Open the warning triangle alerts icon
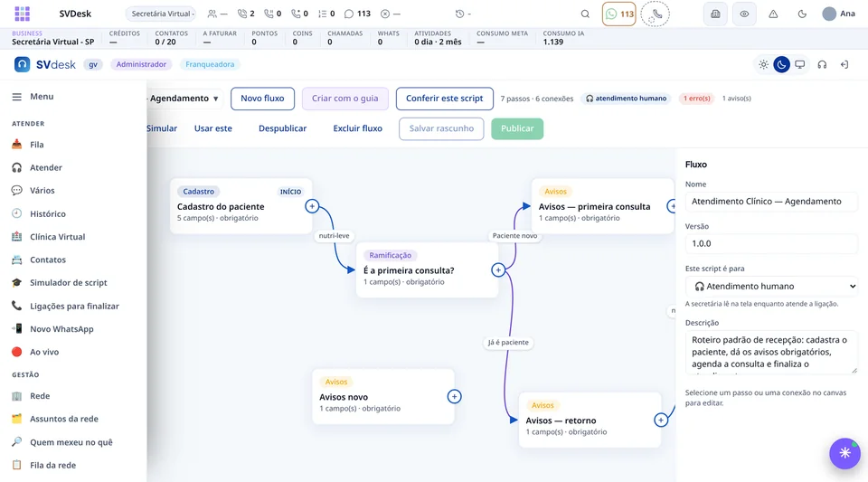This screenshot has height=482, width=868. pos(773,14)
